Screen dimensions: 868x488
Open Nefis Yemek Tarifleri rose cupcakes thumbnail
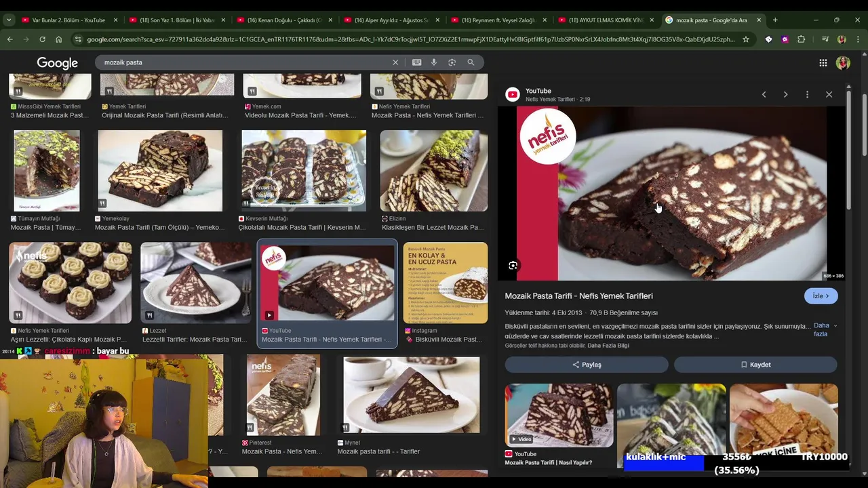tap(71, 283)
